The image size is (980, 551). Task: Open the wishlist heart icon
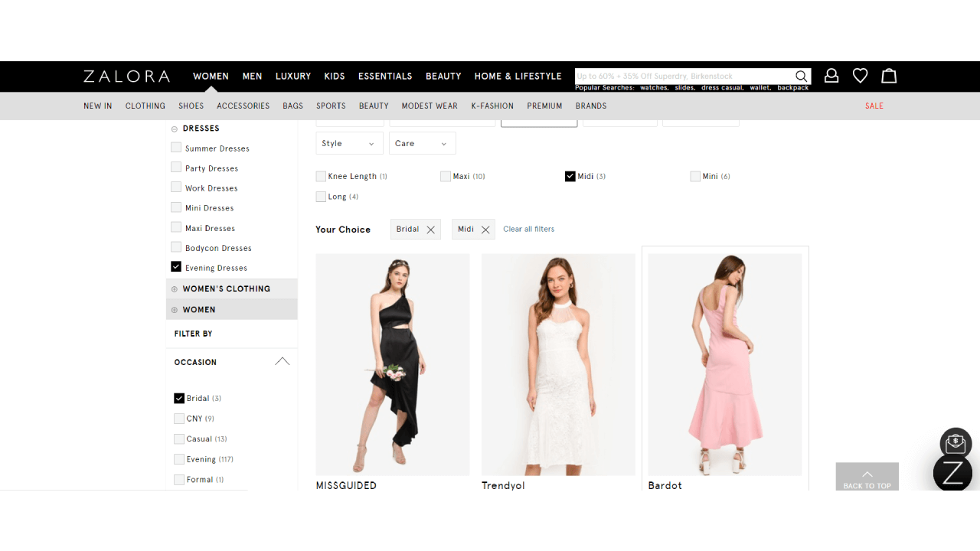pos(860,75)
